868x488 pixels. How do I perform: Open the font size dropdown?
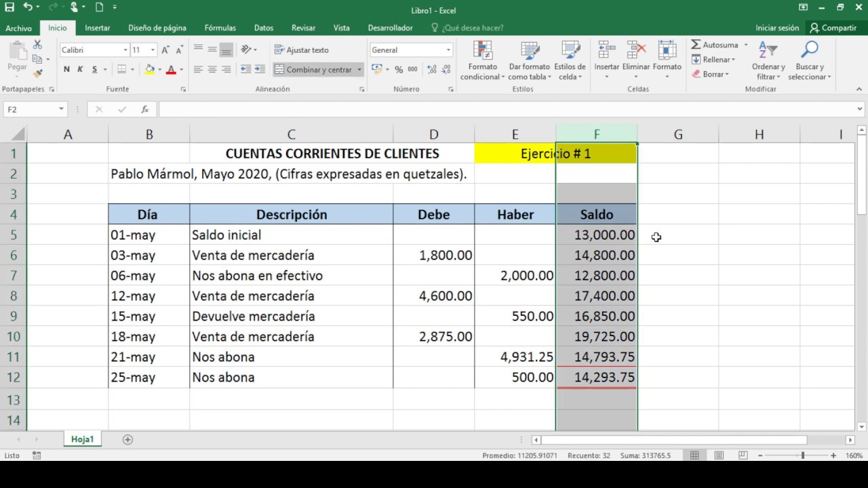(153, 50)
